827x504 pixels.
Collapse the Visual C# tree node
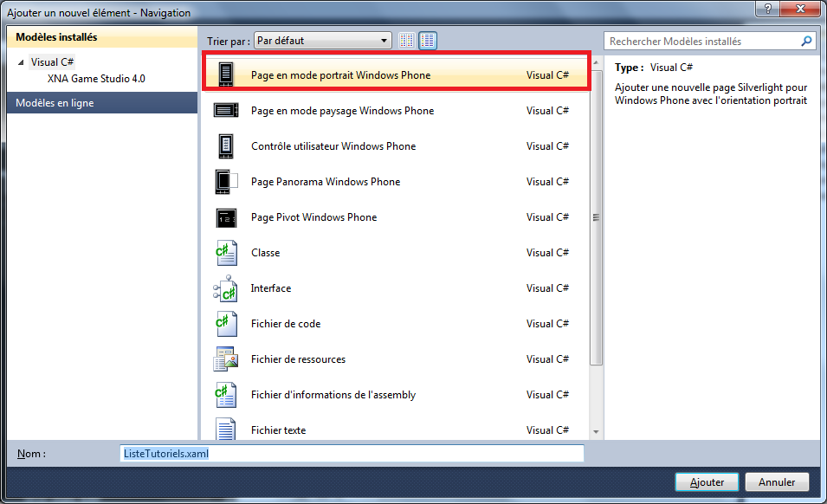tap(21, 62)
